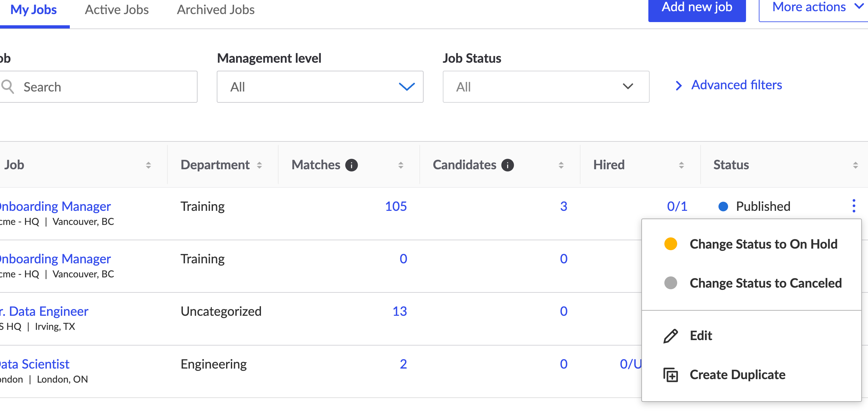Click the Edit pencil icon

click(x=670, y=336)
